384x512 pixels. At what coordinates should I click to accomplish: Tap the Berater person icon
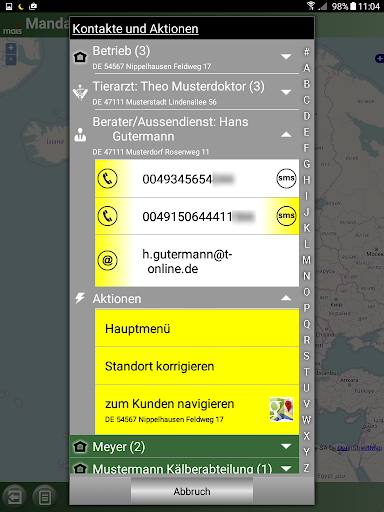pos(80,135)
